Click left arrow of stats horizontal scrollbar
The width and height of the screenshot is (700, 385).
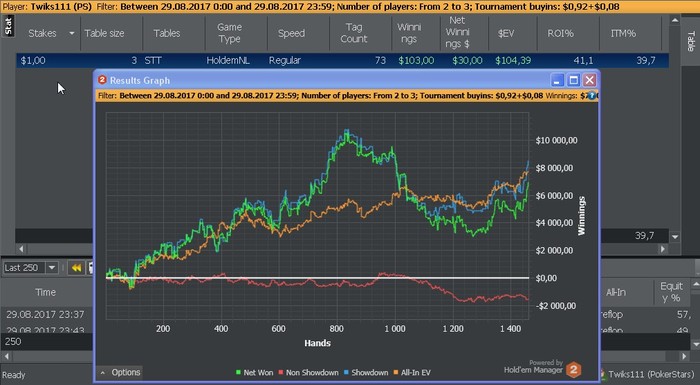click(21, 249)
